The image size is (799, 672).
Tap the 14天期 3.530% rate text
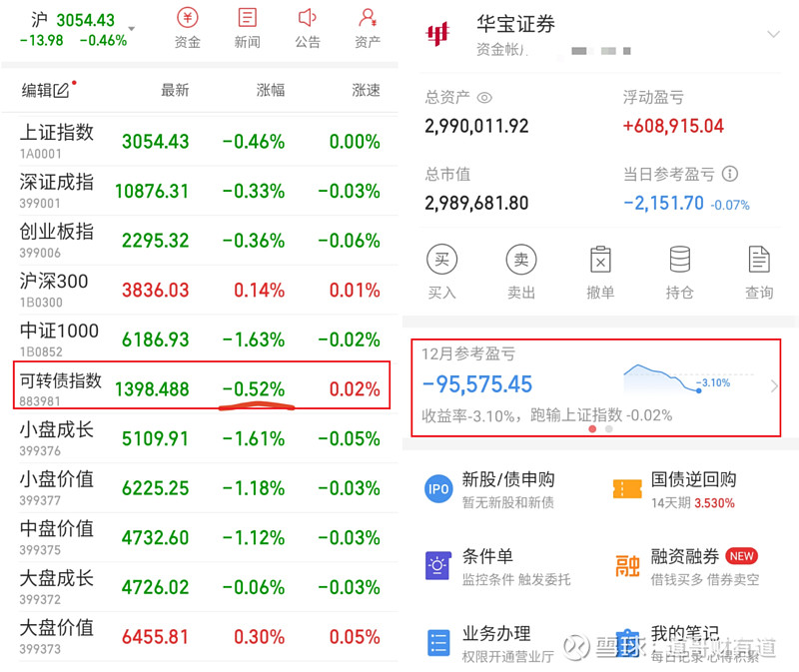693,503
